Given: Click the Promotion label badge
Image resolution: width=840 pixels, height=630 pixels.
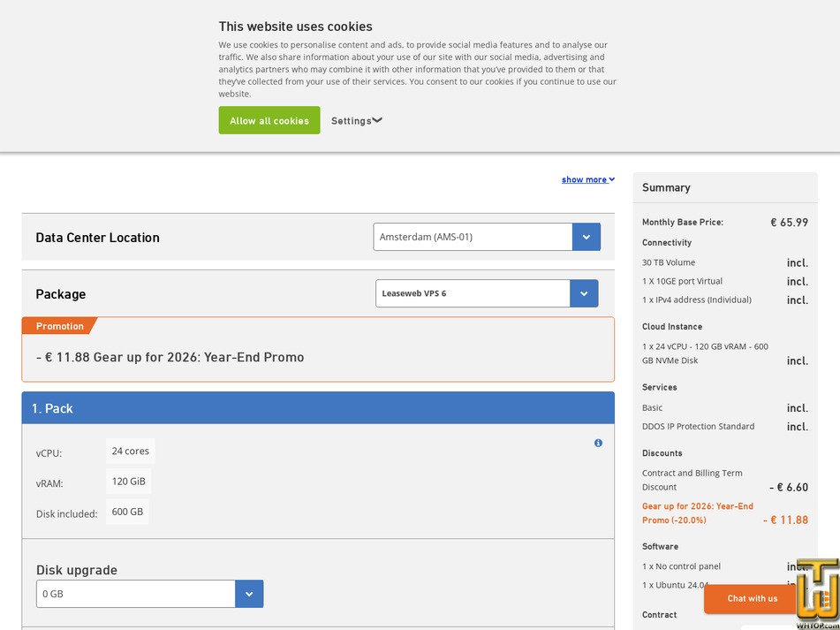Looking at the screenshot, I should [x=59, y=326].
